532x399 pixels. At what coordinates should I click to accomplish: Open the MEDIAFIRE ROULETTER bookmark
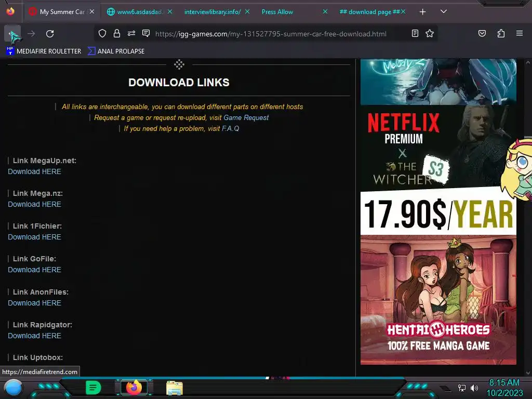(44, 51)
